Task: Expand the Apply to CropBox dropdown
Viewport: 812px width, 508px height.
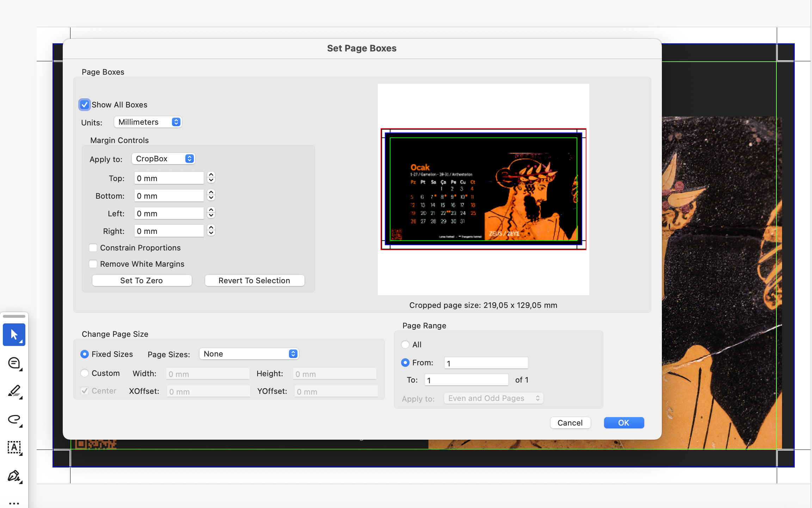Action: [x=163, y=159]
